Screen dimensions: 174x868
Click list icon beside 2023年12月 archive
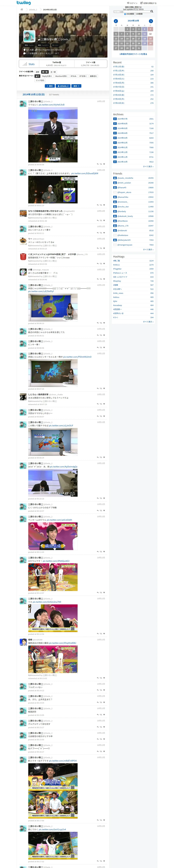[x=115, y=152]
